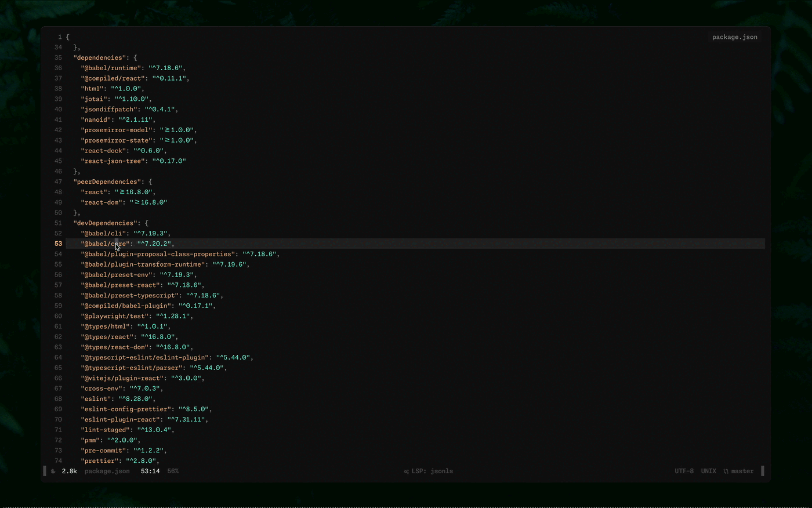Click the "jsondiffpatch" key
Image resolution: width=812 pixels, height=508 pixels.
109,110
